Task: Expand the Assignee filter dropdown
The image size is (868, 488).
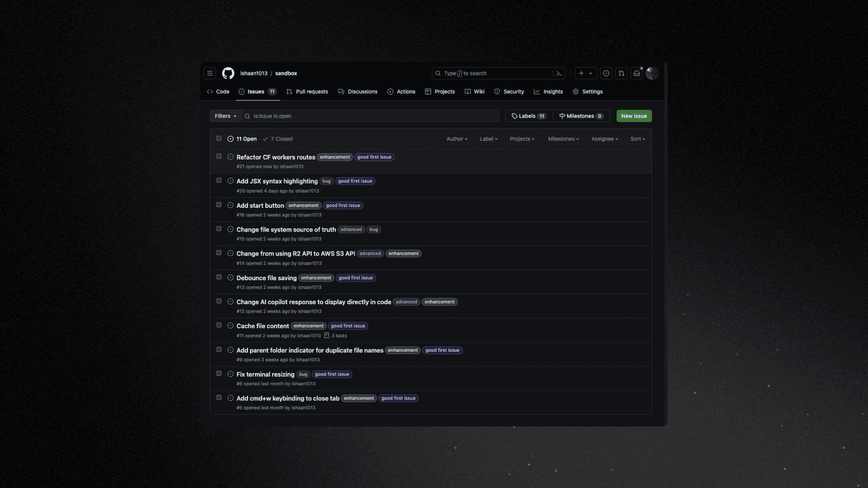Action: pos(604,138)
